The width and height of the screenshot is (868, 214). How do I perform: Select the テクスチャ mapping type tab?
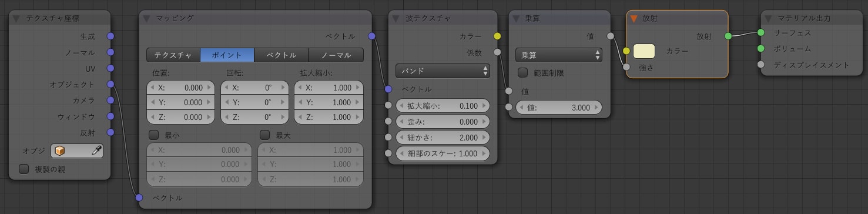(173, 55)
